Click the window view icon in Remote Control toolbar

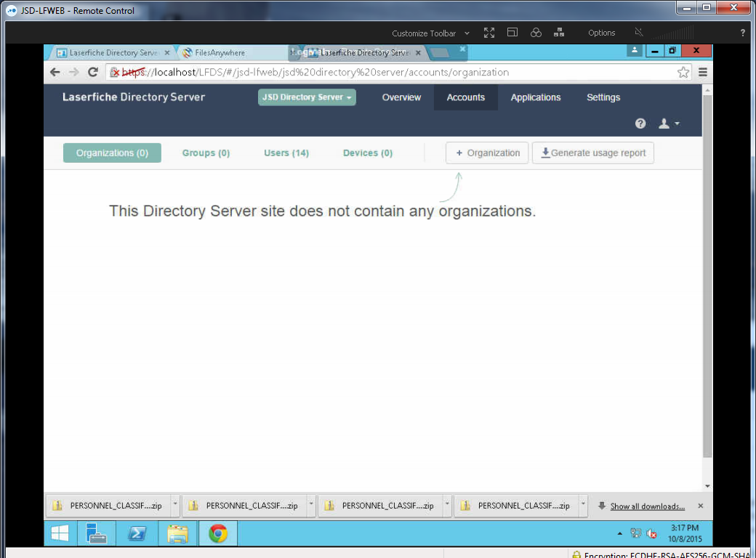(512, 32)
